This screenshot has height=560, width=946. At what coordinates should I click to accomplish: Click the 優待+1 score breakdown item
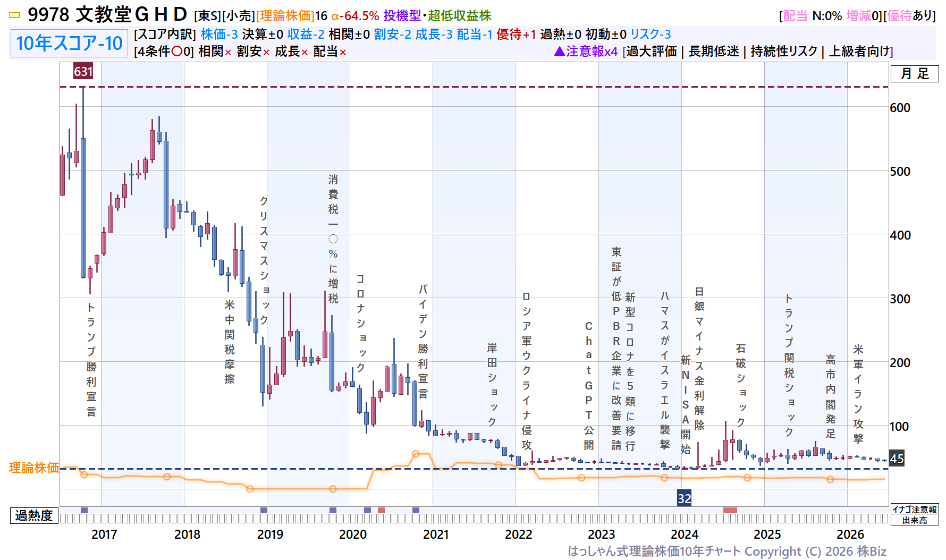[517, 35]
